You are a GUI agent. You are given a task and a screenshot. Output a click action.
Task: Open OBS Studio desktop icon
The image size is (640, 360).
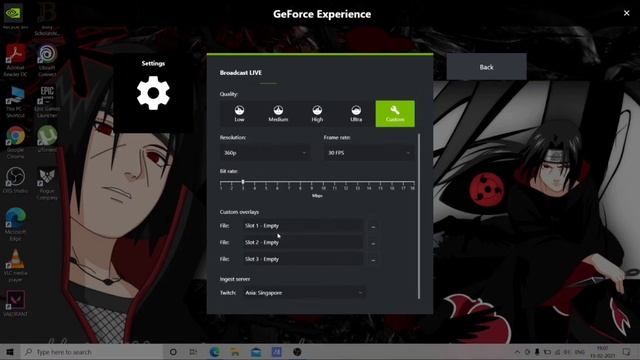(16, 180)
